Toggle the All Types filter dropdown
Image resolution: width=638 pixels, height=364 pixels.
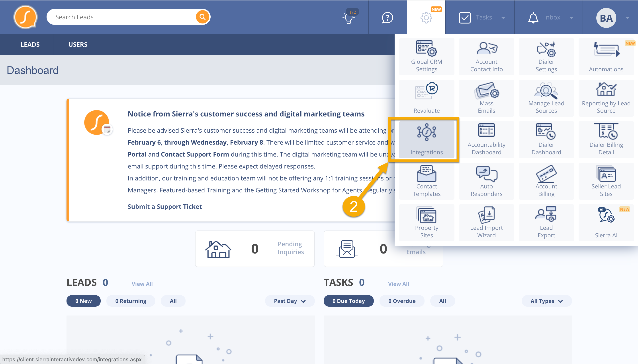click(546, 301)
